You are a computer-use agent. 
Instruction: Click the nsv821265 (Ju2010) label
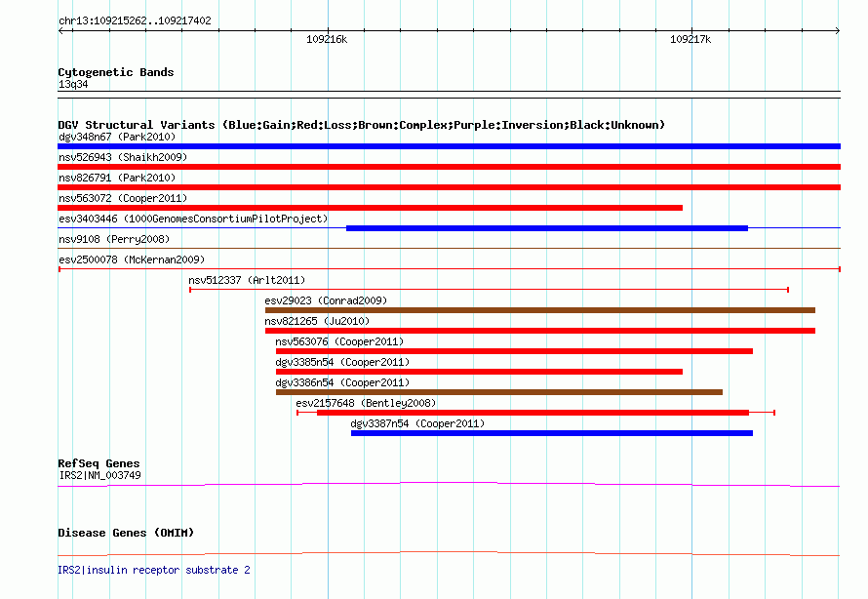coord(317,321)
